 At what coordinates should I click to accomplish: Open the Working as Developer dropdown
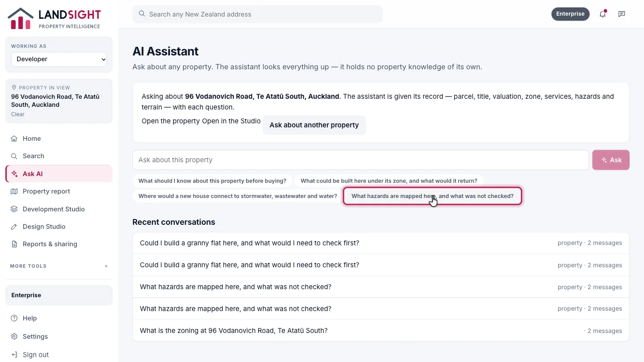click(x=59, y=59)
